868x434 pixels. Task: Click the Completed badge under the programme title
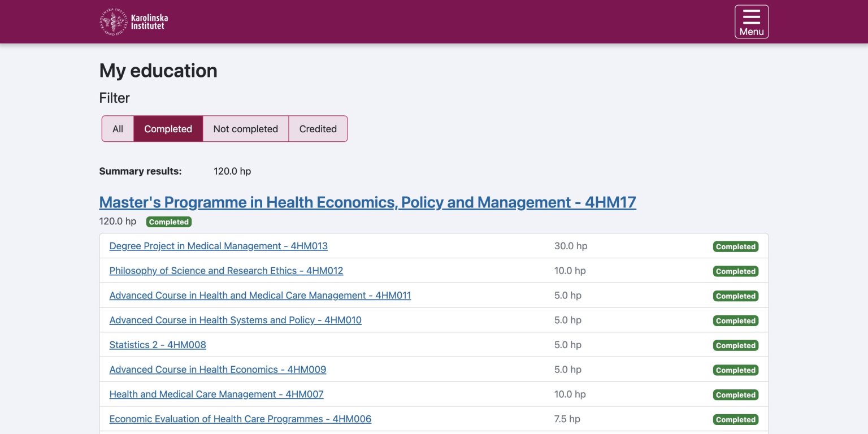tap(168, 222)
